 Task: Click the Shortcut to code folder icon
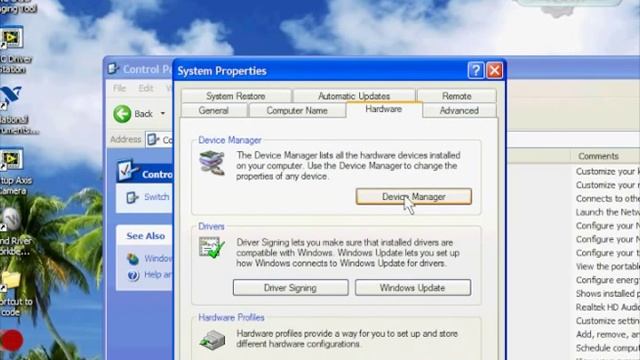point(10,281)
